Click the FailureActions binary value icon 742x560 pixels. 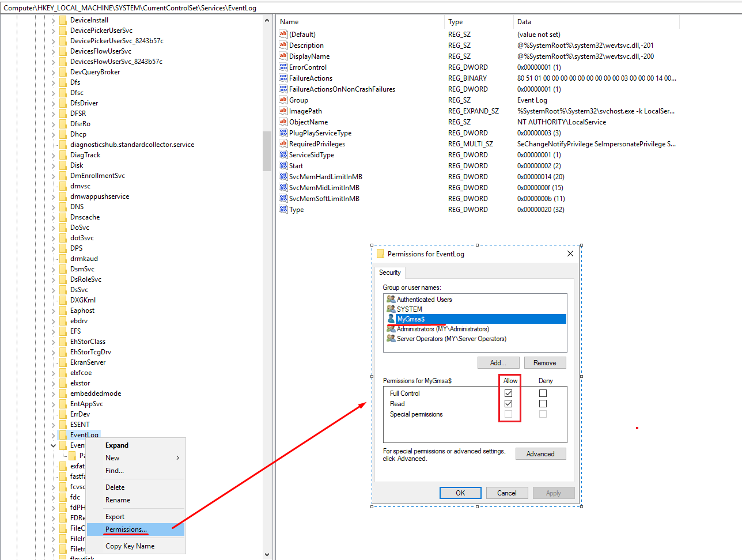283,78
